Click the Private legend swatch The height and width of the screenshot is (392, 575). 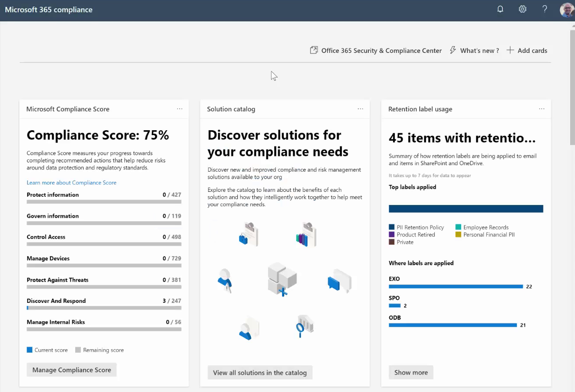[x=392, y=242]
